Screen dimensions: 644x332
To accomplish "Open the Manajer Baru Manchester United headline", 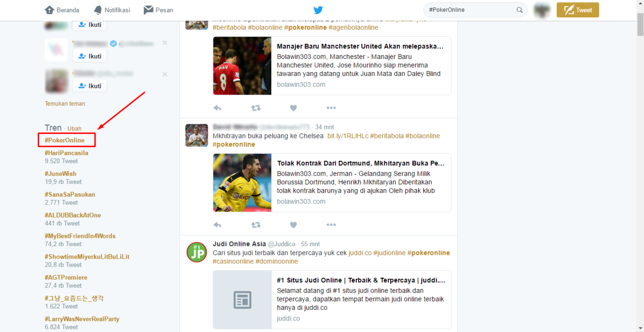I will (360, 46).
